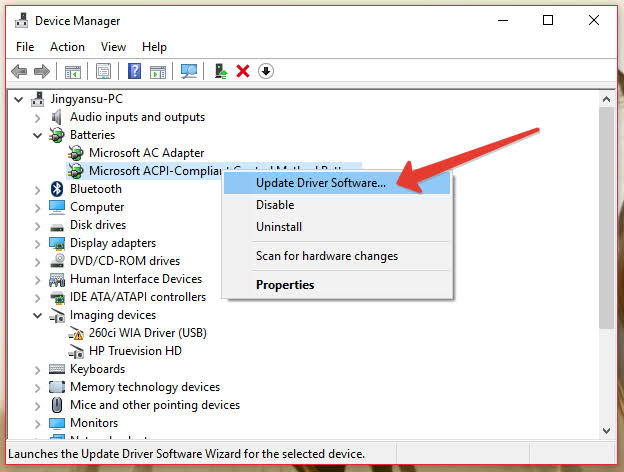Click the Scan for hardware changes monitor icon

pyautogui.click(x=188, y=71)
